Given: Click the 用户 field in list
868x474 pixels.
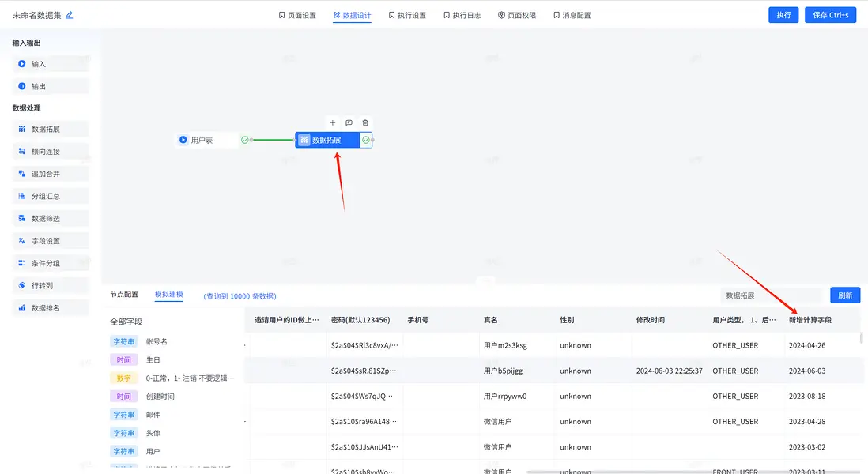Looking at the screenshot, I should 153,451.
